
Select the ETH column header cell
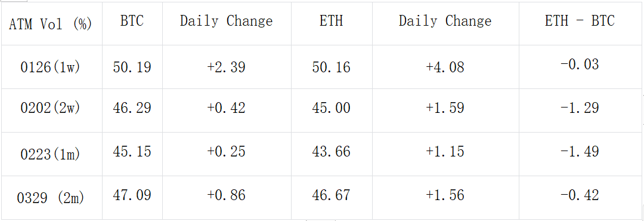pos(332,23)
